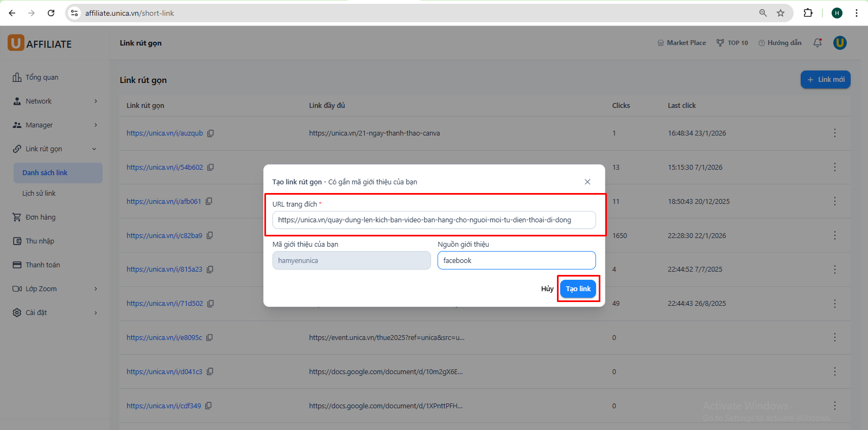Copy the auzqub short link icon
The width and height of the screenshot is (868, 430).
pyautogui.click(x=211, y=133)
